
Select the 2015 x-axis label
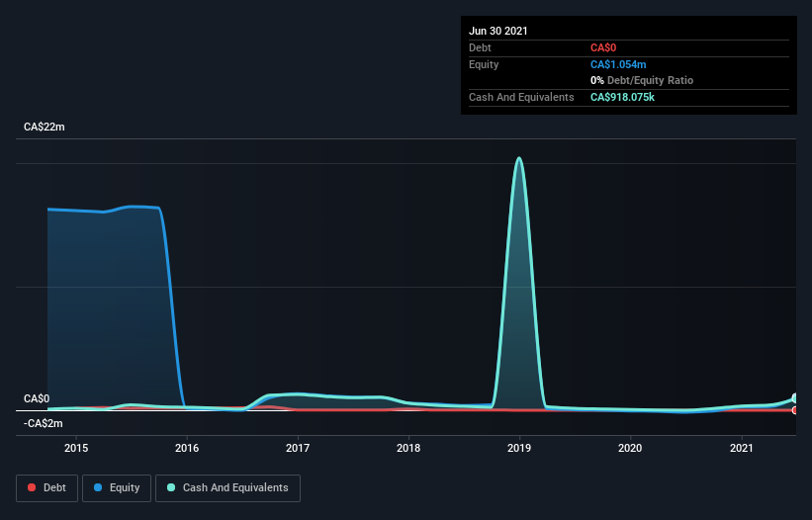(x=76, y=448)
